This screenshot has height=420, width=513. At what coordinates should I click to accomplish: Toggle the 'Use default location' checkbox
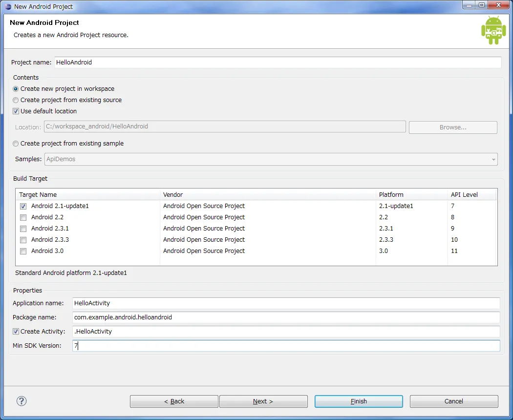coord(16,111)
